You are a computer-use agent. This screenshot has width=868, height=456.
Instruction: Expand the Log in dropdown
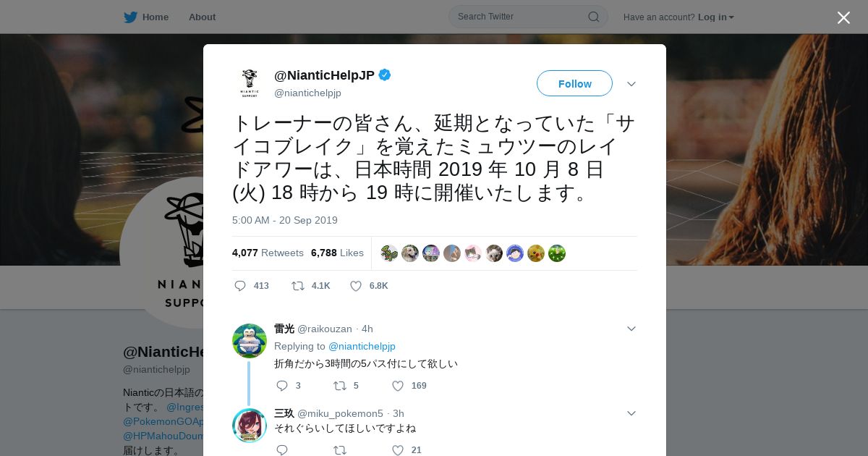716,17
